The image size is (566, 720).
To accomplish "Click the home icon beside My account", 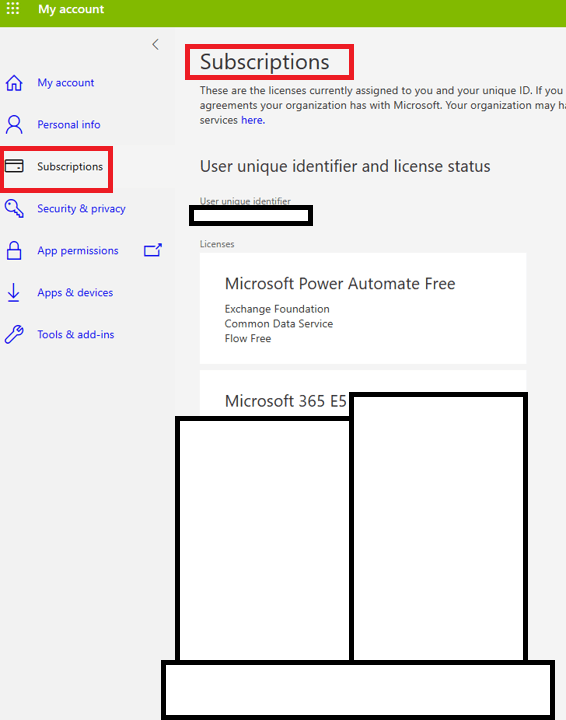I will pyautogui.click(x=14, y=83).
